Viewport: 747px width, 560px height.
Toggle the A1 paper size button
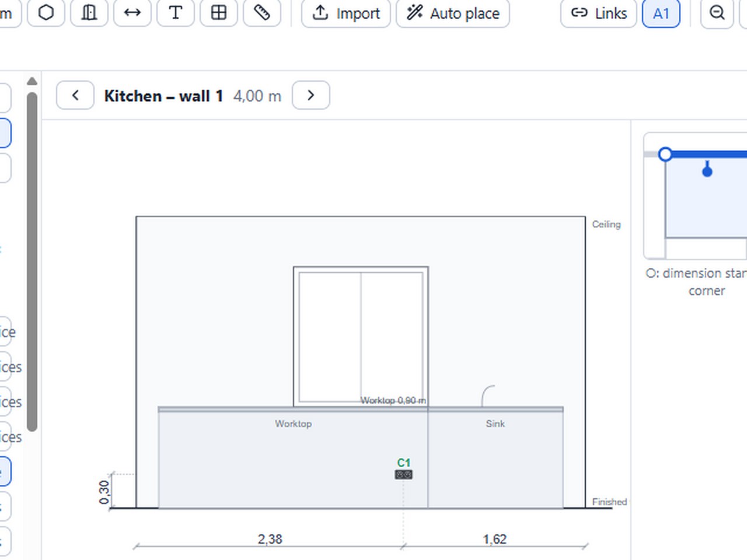[x=661, y=12]
